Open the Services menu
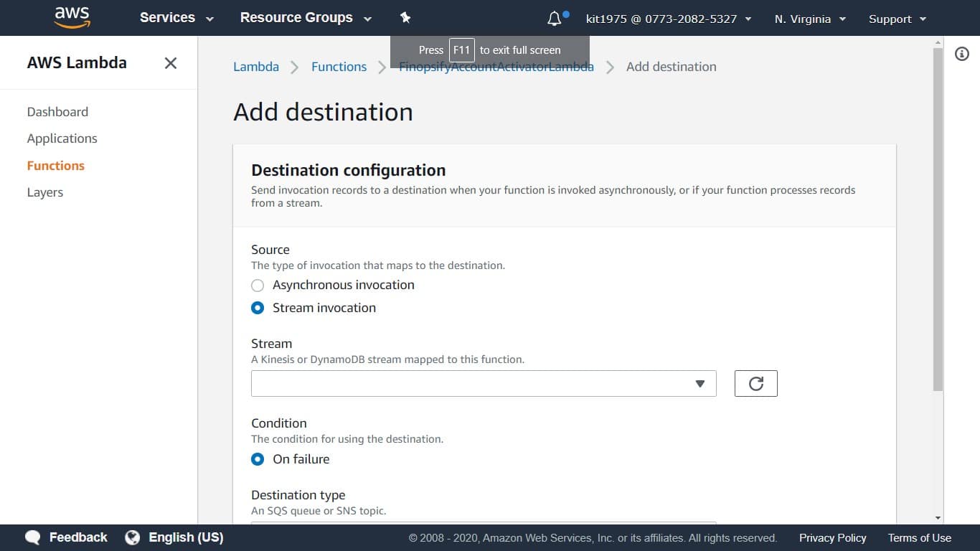This screenshot has height=551, width=980. tap(175, 17)
